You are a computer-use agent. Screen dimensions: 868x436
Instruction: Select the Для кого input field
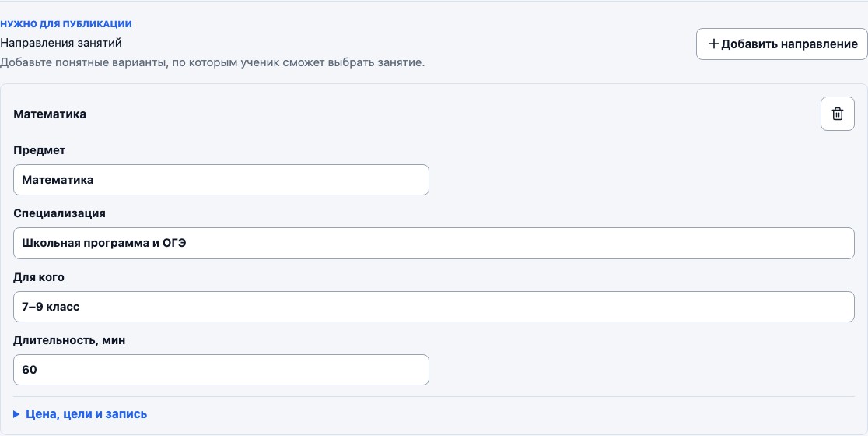[433, 306]
